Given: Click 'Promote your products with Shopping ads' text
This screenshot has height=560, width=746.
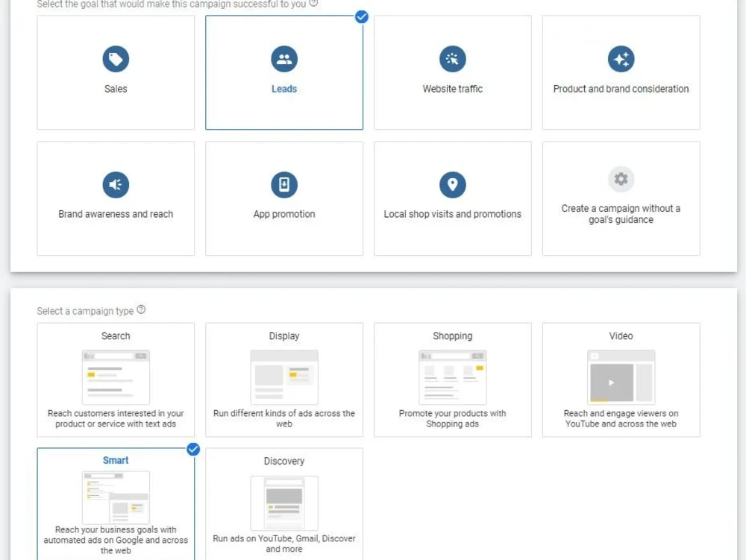Looking at the screenshot, I should [x=453, y=419].
